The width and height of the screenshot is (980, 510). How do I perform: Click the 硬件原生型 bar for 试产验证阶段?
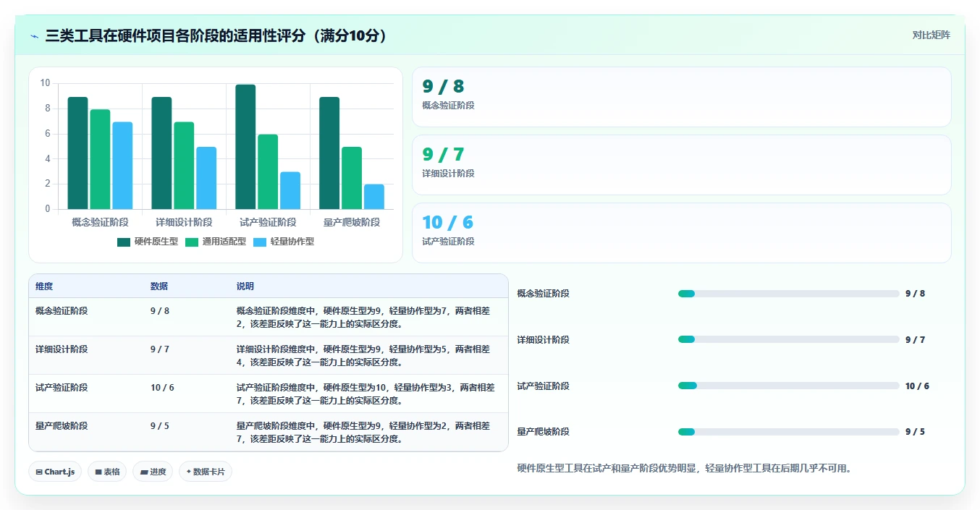pyautogui.click(x=245, y=147)
